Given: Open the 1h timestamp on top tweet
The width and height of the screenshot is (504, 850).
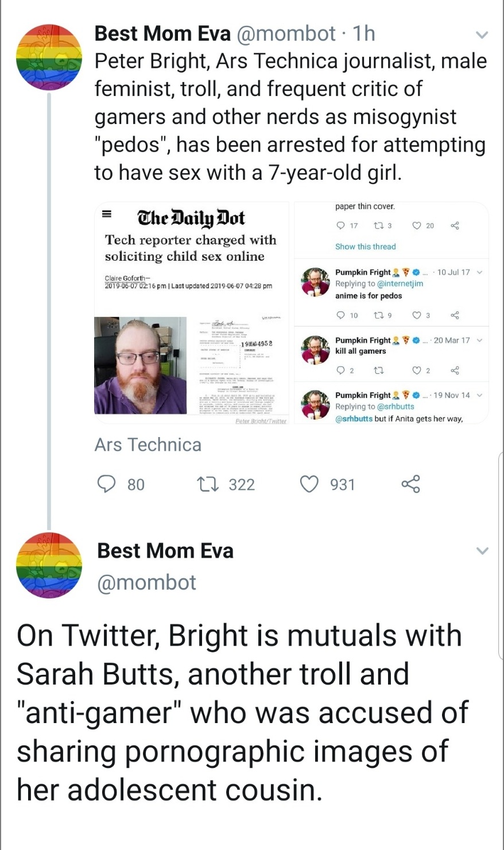Looking at the screenshot, I should 363,34.
